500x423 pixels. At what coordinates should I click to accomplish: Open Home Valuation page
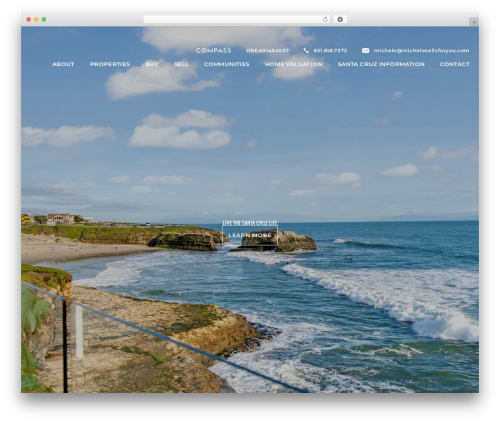pyautogui.click(x=293, y=64)
